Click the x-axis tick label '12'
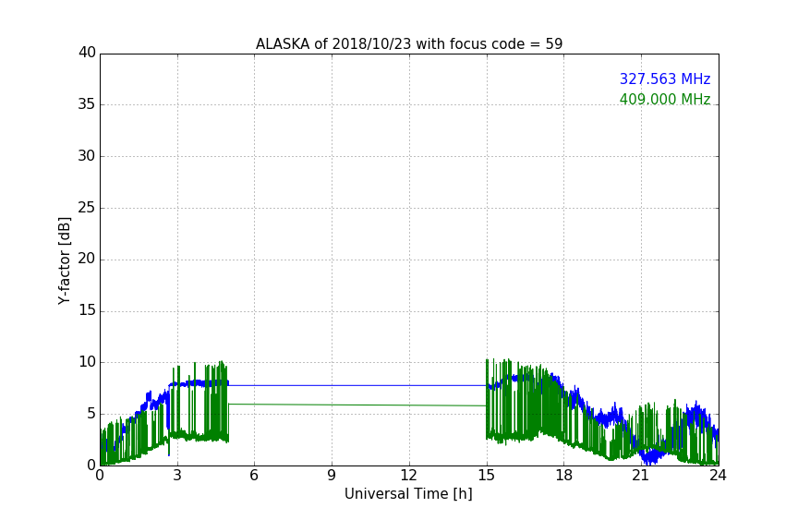798x532 pixels. pos(409,476)
